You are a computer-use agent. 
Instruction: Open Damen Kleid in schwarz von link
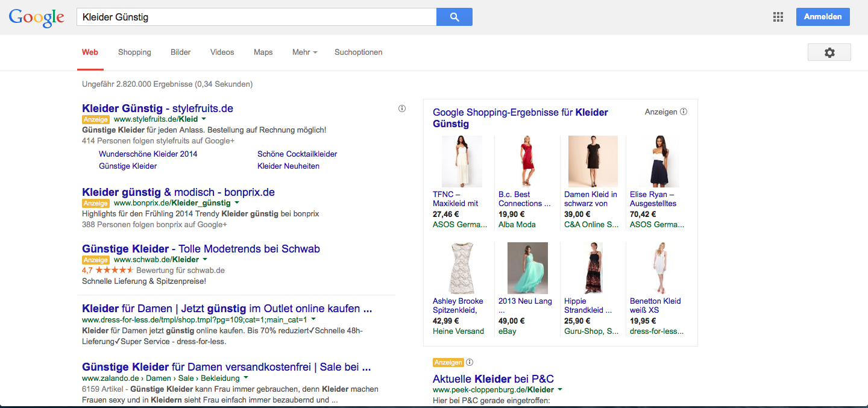[591, 199]
